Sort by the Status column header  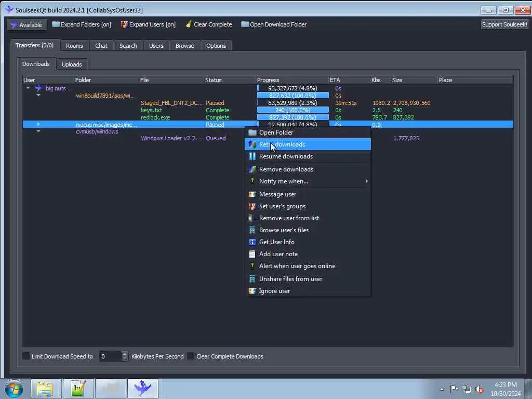coord(230,80)
